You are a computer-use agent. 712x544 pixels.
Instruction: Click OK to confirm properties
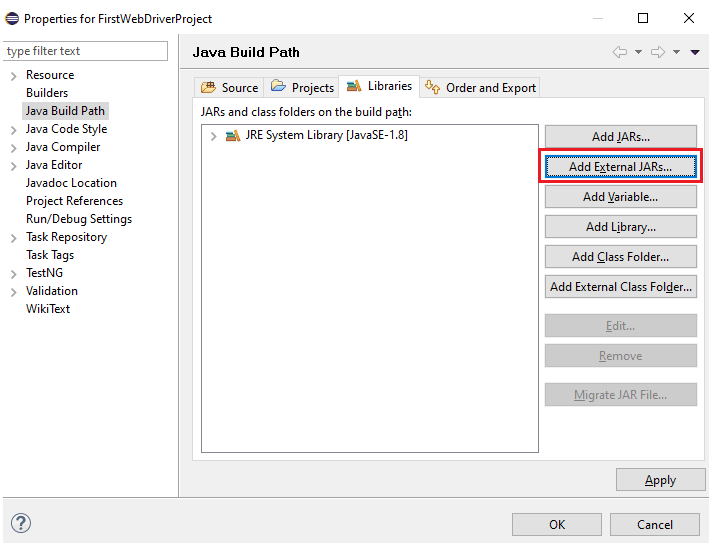(x=557, y=524)
